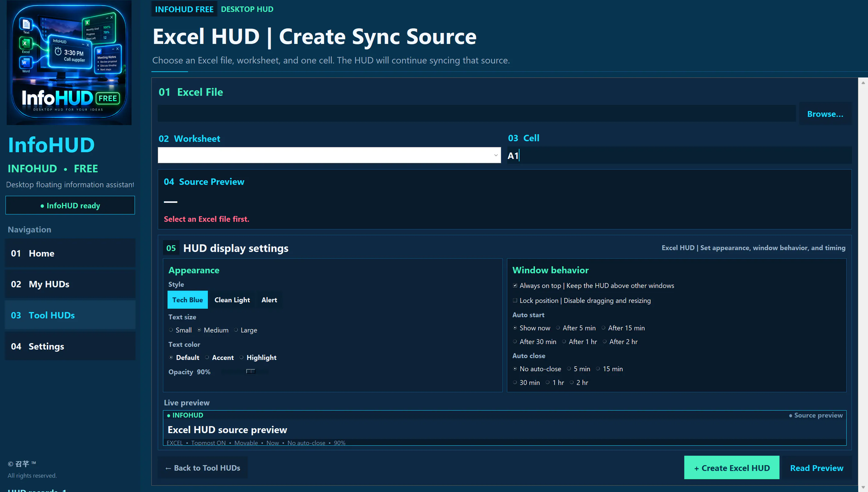868x492 pixels.
Task: Click the Cell input field showing A1
Action: [679, 156]
